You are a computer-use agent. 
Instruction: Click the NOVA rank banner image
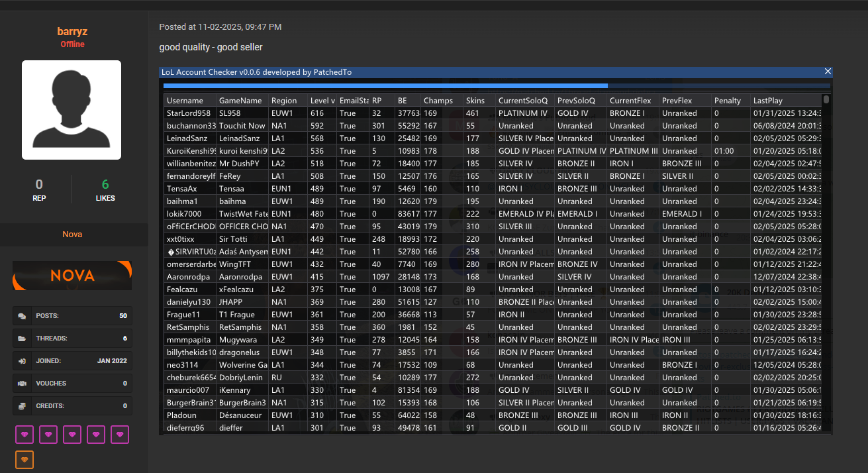pyautogui.click(x=72, y=276)
